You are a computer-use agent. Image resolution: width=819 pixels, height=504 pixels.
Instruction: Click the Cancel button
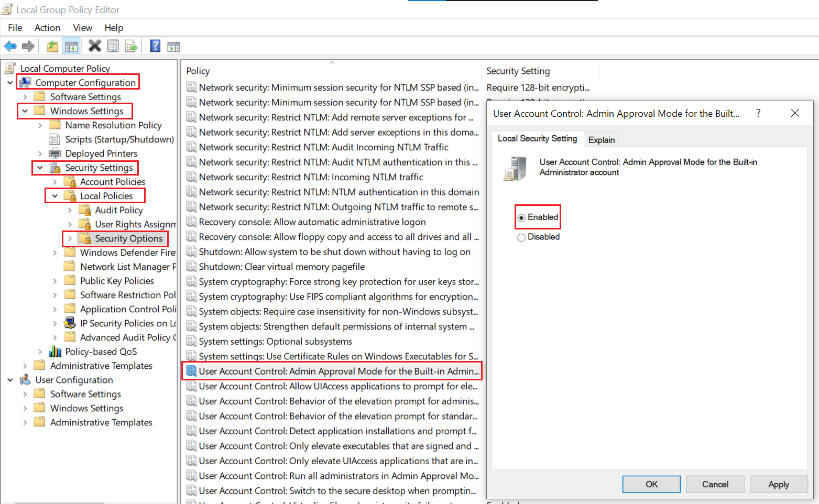click(x=715, y=484)
